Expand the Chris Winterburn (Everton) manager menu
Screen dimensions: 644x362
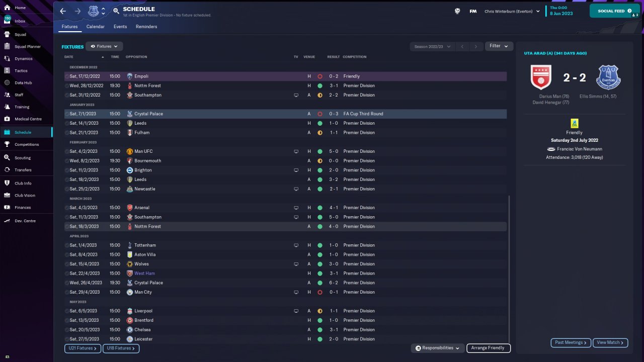[512, 11]
